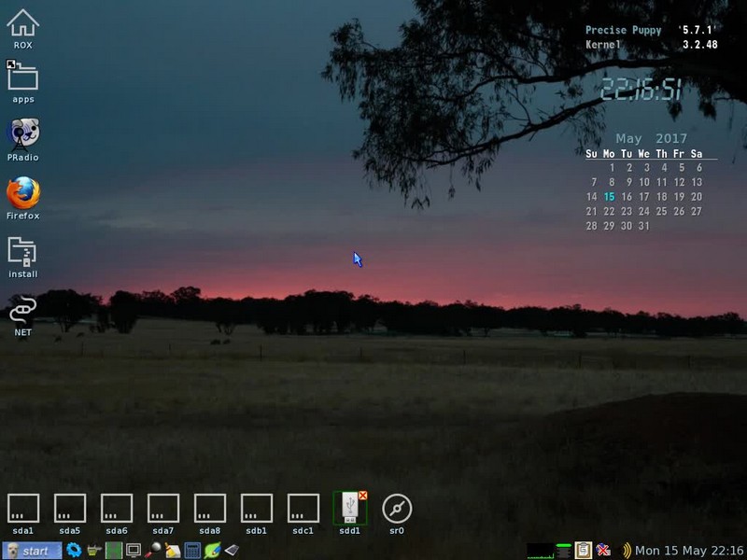Viewport: 747px width, 560px height.
Task: Open the sdd1 USB drive icon
Action: click(x=349, y=507)
